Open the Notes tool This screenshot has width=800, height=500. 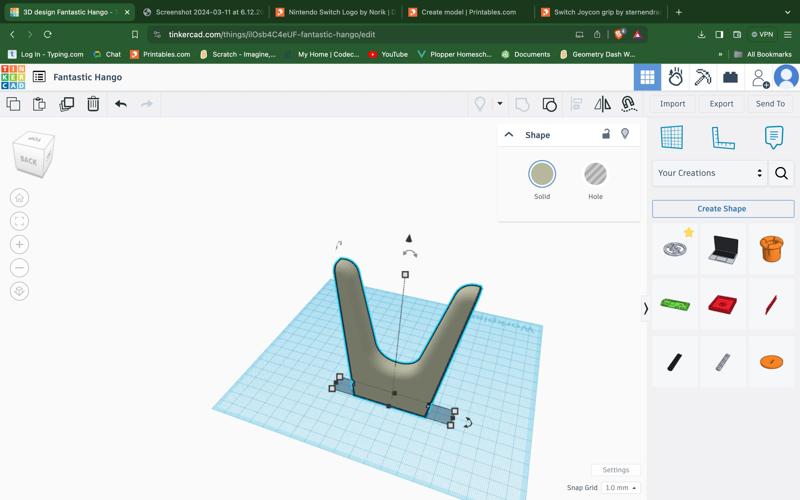[773, 137]
